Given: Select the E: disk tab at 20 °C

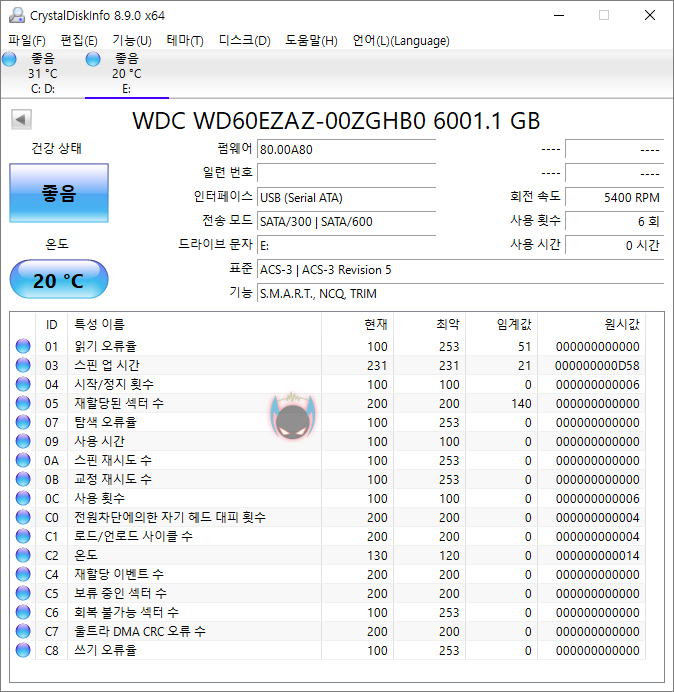Looking at the screenshot, I should pyautogui.click(x=127, y=74).
